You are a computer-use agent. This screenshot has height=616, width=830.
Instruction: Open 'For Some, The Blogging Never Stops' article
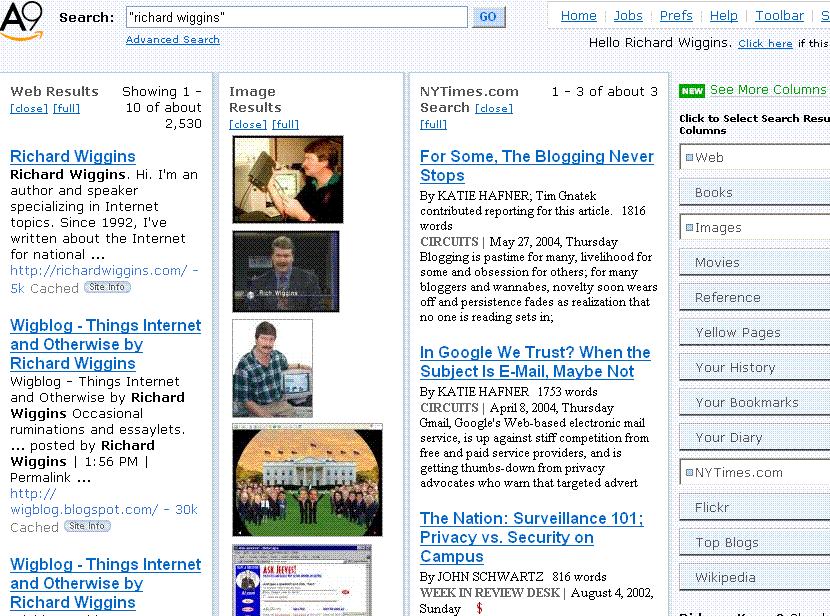tap(537, 166)
